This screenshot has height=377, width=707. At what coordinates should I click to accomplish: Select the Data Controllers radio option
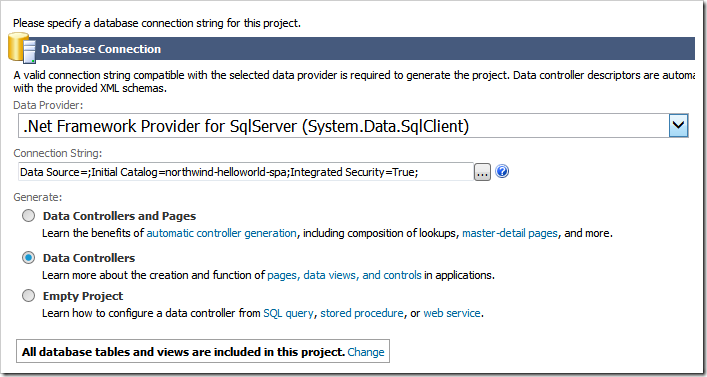tap(28, 258)
